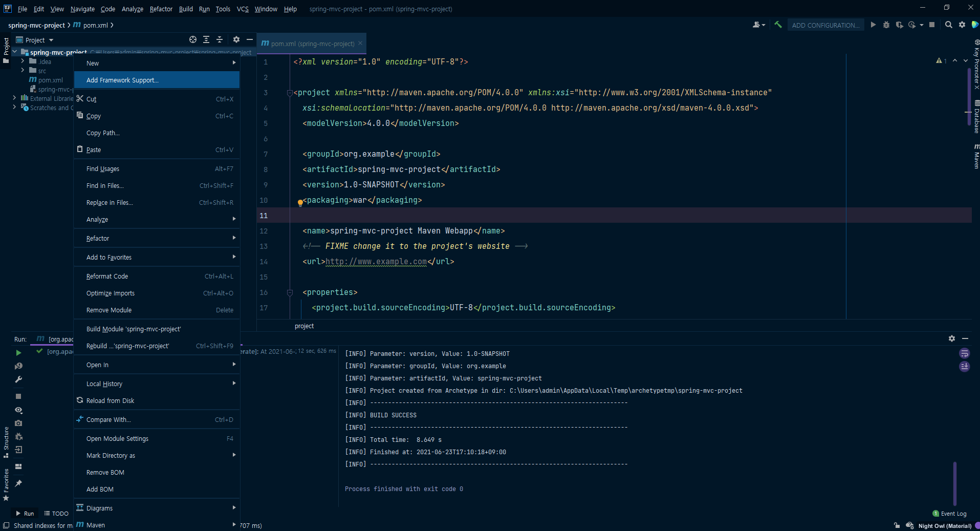Pin the Run tab with pin icon
The height and width of the screenshot is (531, 980).
pos(18,483)
